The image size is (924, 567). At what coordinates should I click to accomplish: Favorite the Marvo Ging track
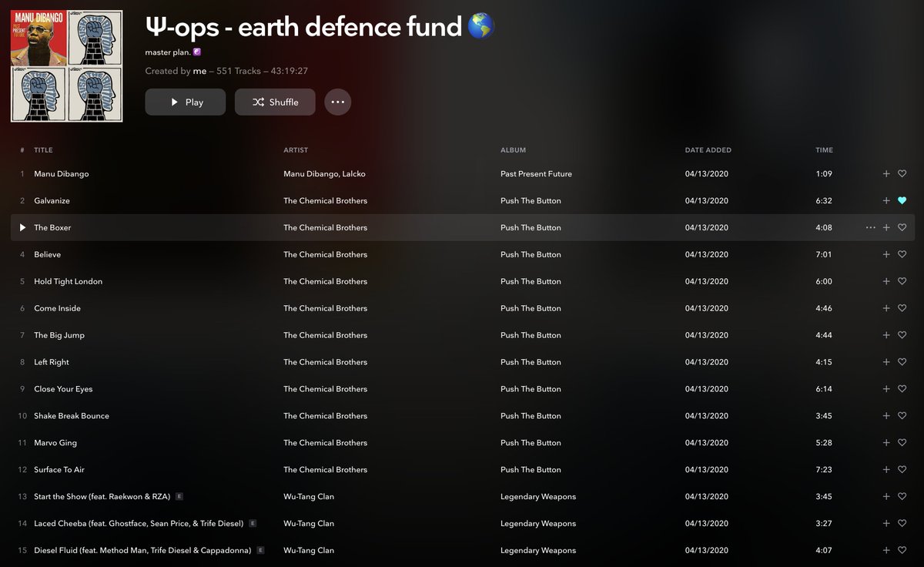(x=902, y=443)
